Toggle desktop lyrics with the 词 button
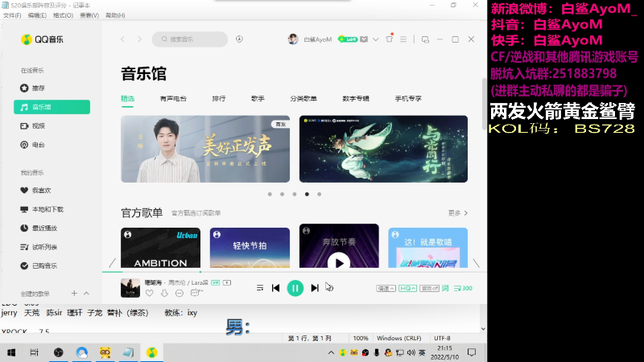 click(445, 289)
